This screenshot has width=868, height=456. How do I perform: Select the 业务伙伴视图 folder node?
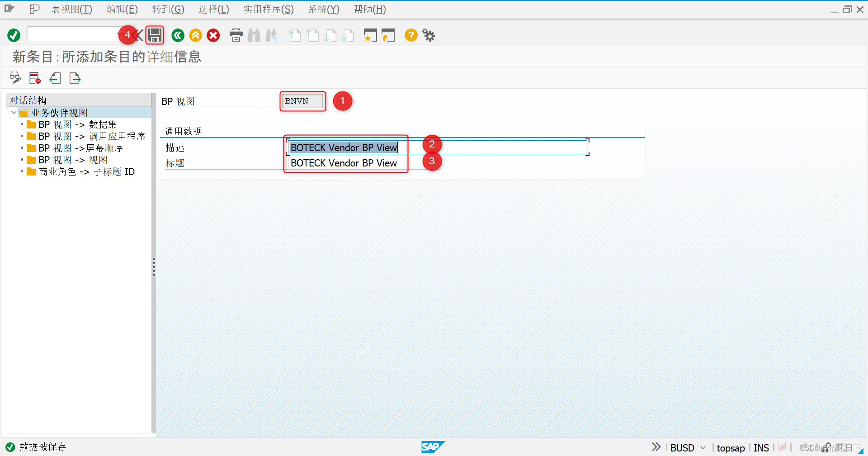coord(59,113)
